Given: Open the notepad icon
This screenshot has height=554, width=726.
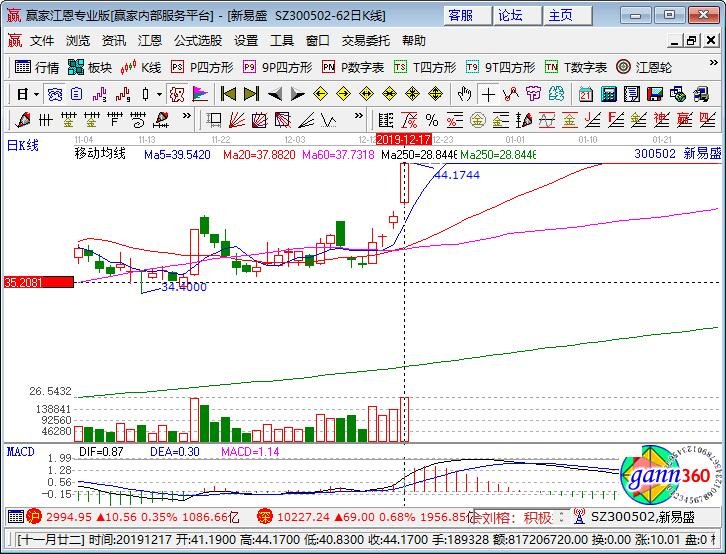Looking at the screenshot, I should 632,95.
